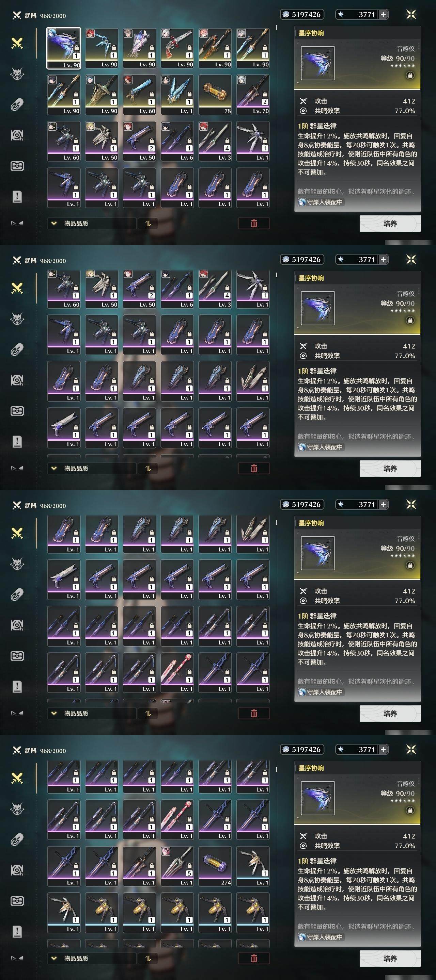Click the chest-shaped materials icon in topmost sidebar

[x=17, y=166]
